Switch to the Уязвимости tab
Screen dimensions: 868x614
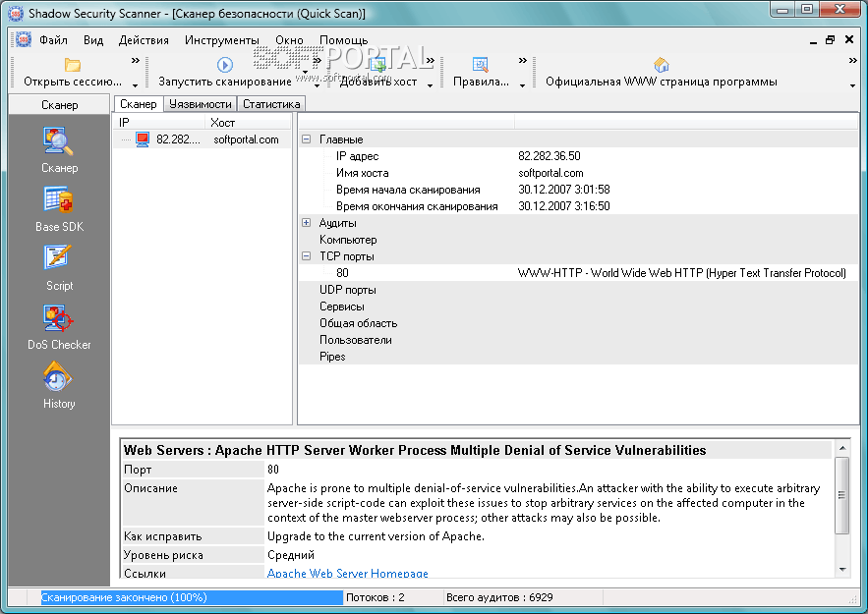201,104
